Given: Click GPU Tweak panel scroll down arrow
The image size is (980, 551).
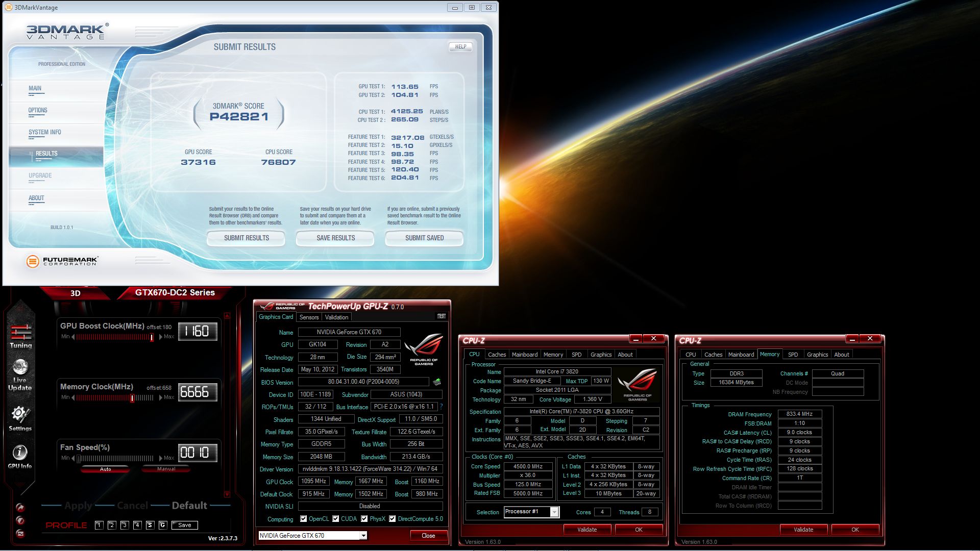Looking at the screenshot, I should [x=227, y=494].
